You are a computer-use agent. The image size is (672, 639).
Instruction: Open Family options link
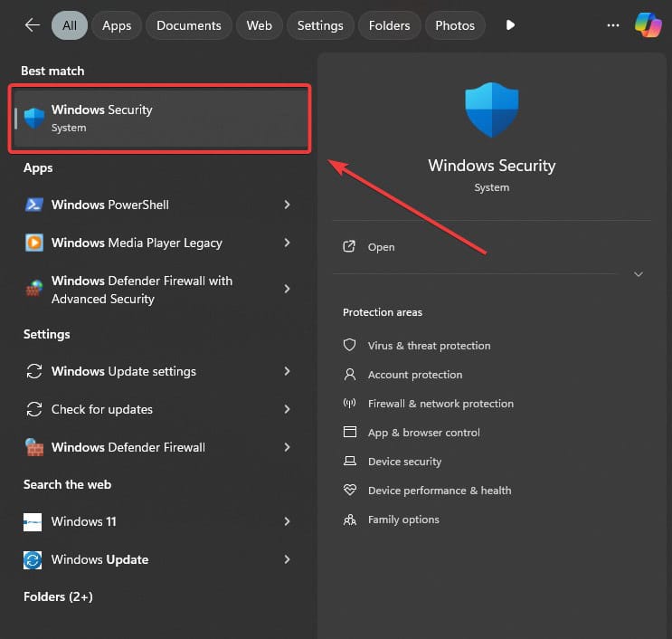(x=403, y=520)
